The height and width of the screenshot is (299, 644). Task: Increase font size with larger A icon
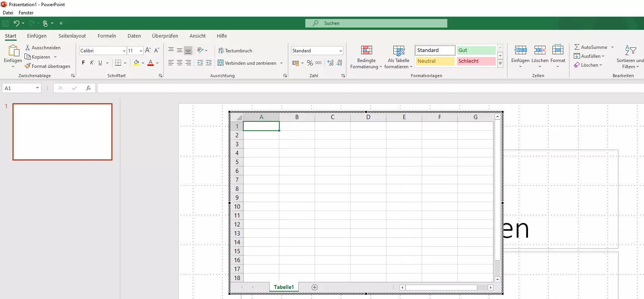[x=148, y=50]
